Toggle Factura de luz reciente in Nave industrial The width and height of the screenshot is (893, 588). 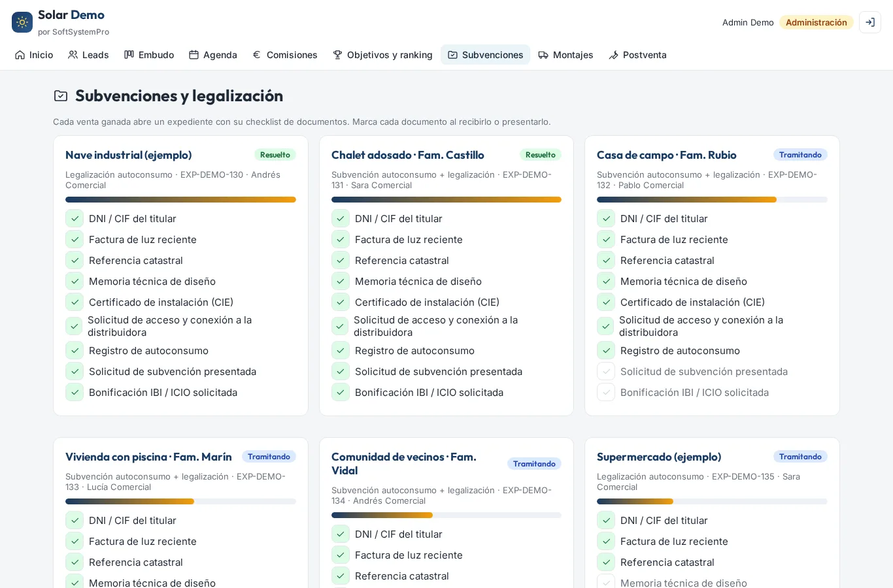click(75, 240)
